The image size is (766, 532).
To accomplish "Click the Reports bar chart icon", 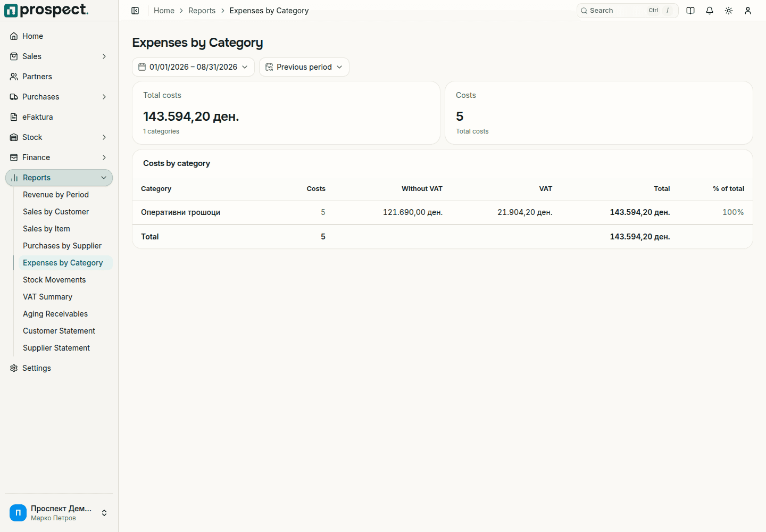I will coord(14,178).
